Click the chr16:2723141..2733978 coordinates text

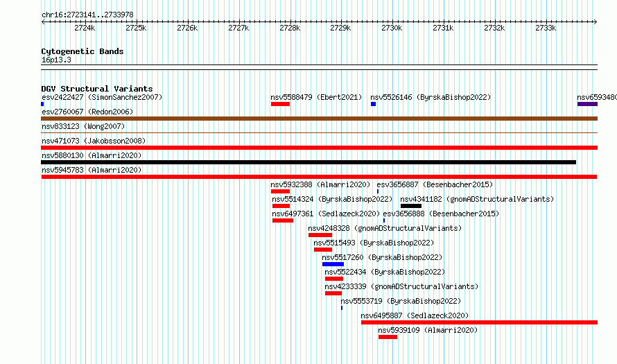click(x=87, y=15)
